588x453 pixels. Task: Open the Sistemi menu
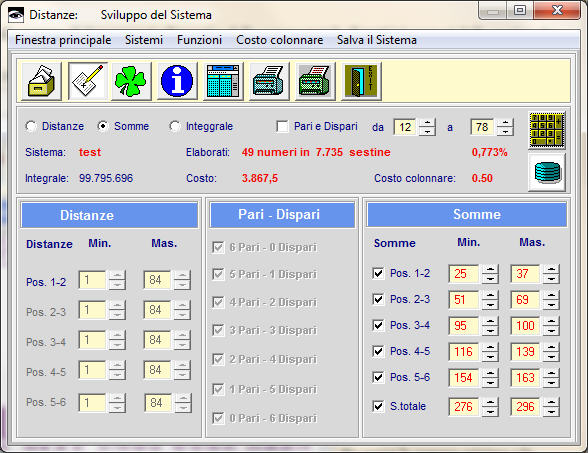[x=144, y=40]
